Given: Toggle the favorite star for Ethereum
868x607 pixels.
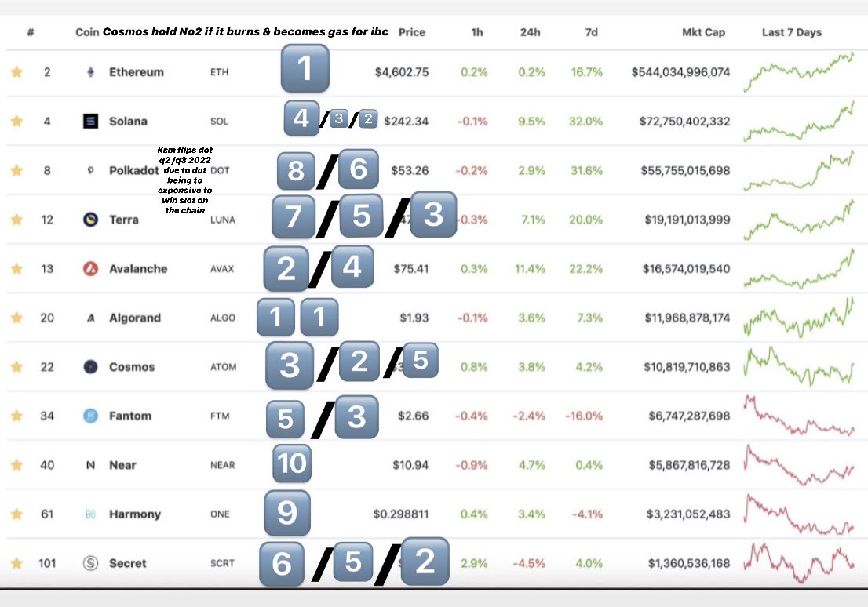Looking at the screenshot, I should click(16, 72).
